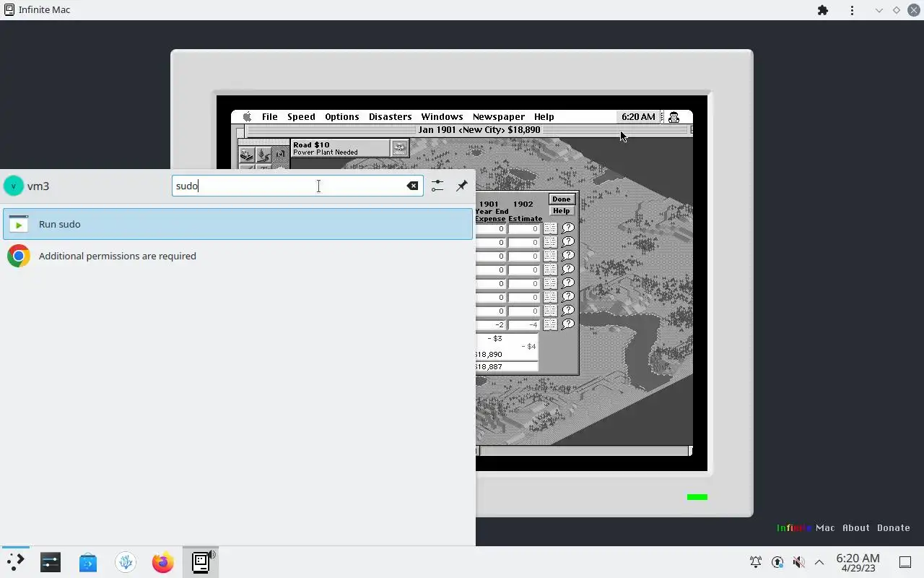Select the Emergency siren tool in SimCity toolbar

[x=280, y=155]
